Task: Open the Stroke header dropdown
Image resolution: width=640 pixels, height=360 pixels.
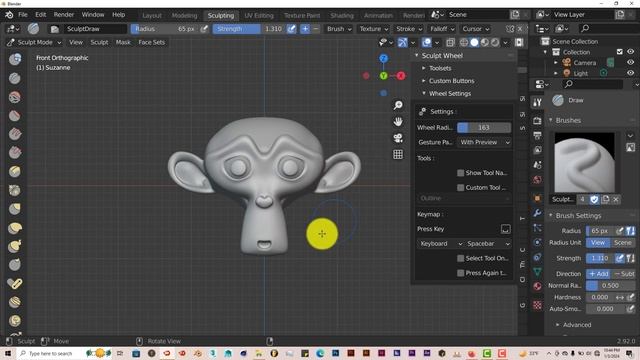Action: [x=409, y=29]
